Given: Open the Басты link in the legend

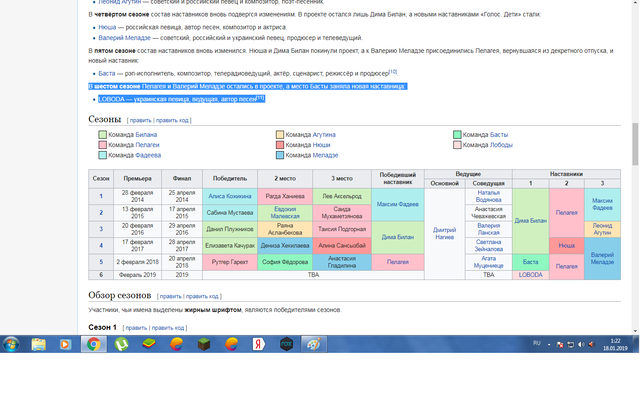Looking at the screenshot, I should tap(499, 135).
